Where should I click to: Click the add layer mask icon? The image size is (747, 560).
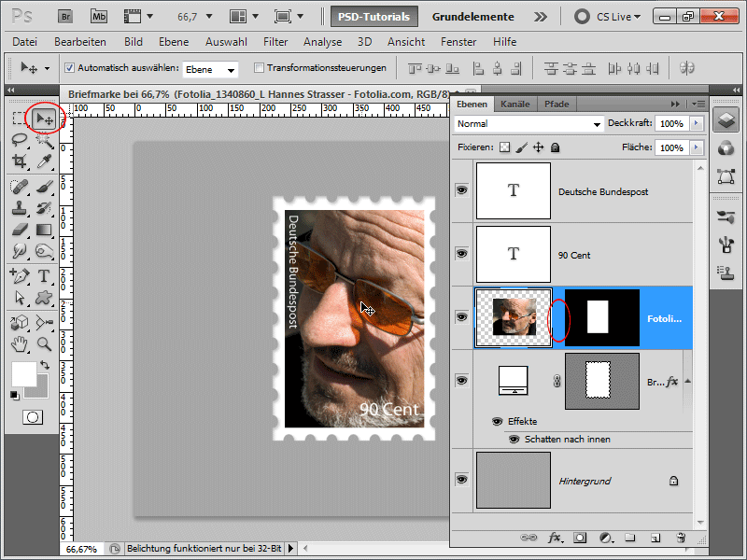580,538
